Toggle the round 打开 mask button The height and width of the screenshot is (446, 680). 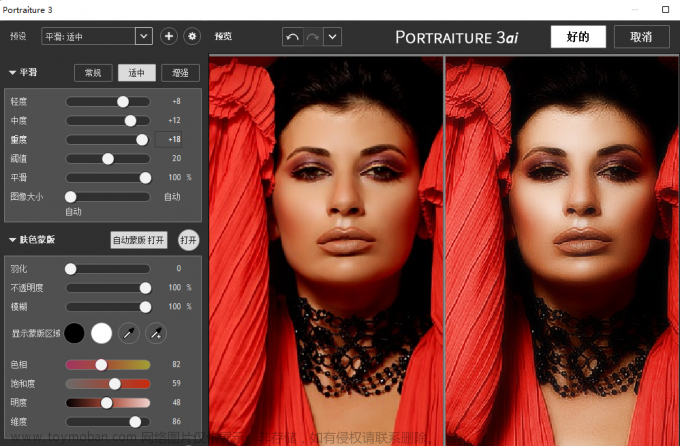click(x=189, y=240)
